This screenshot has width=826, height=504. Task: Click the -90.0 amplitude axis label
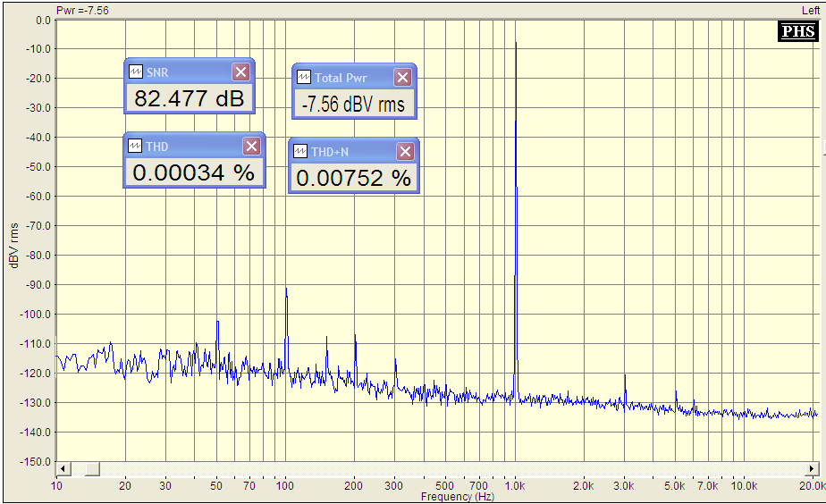tap(38, 284)
